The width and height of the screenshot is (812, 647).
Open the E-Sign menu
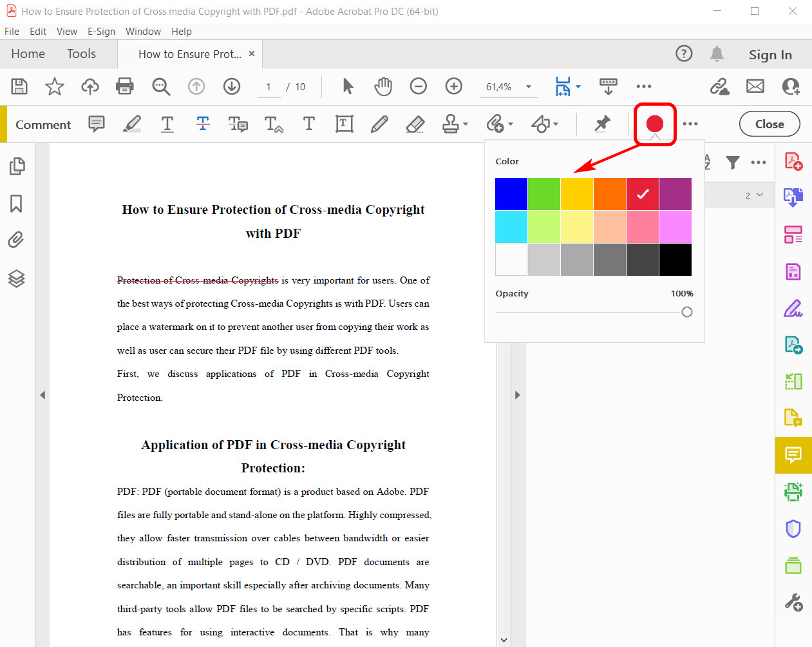101,32
